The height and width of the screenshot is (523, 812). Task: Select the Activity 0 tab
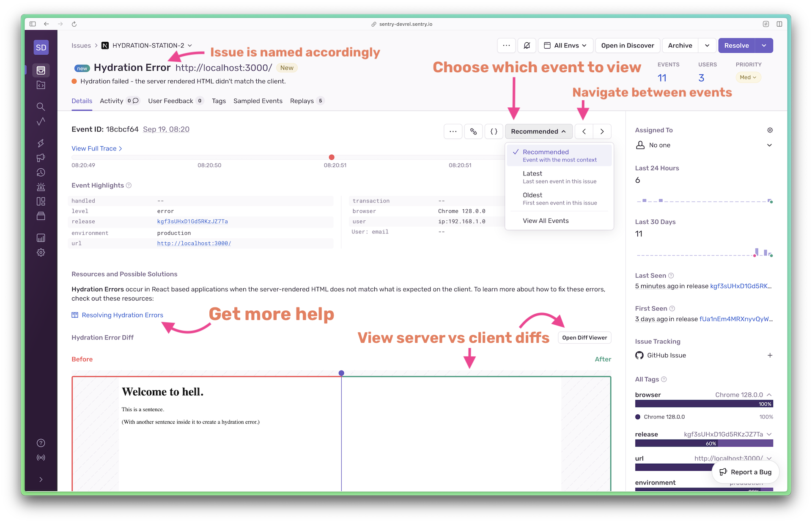point(117,101)
